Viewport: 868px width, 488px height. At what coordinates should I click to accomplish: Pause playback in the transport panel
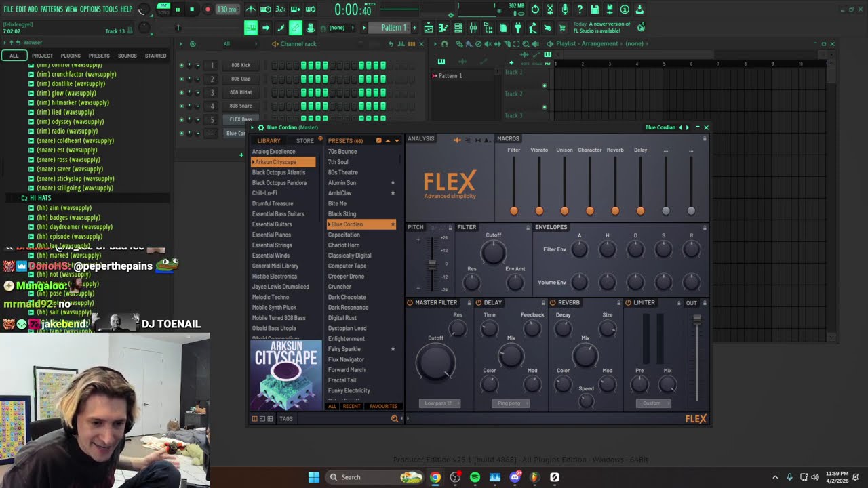(x=178, y=9)
